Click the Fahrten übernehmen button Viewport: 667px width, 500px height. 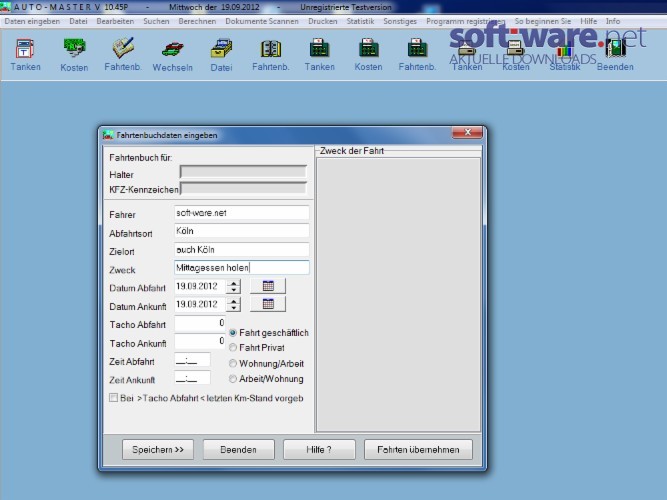pos(418,450)
